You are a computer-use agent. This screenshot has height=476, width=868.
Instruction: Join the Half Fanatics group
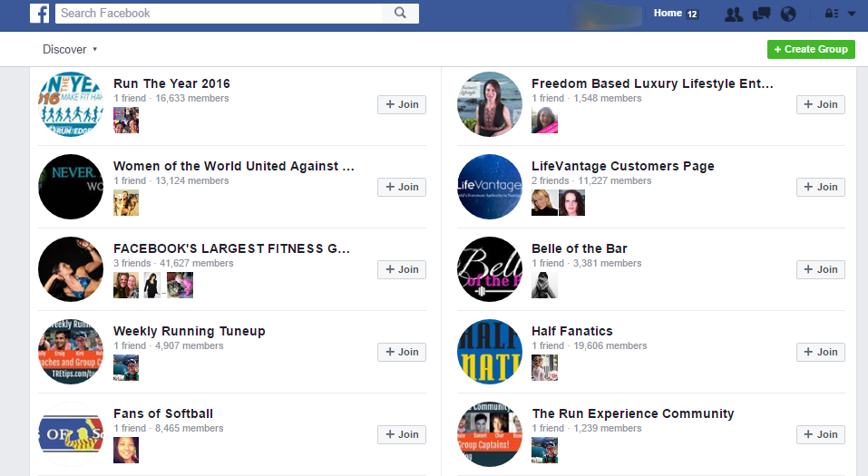point(820,352)
